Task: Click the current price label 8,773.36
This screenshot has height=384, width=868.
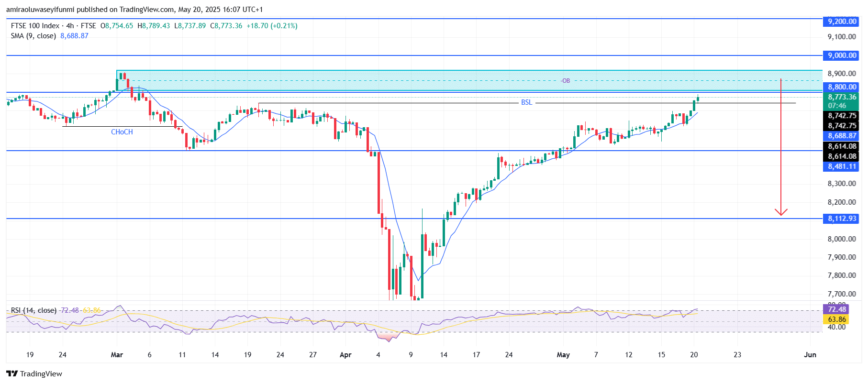Action: point(842,97)
